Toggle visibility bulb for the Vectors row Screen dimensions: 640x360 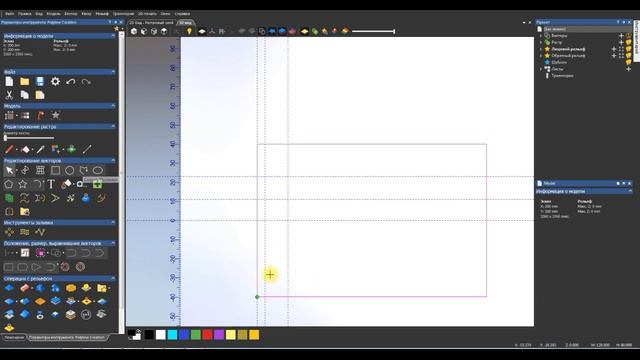(x=629, y=36)
